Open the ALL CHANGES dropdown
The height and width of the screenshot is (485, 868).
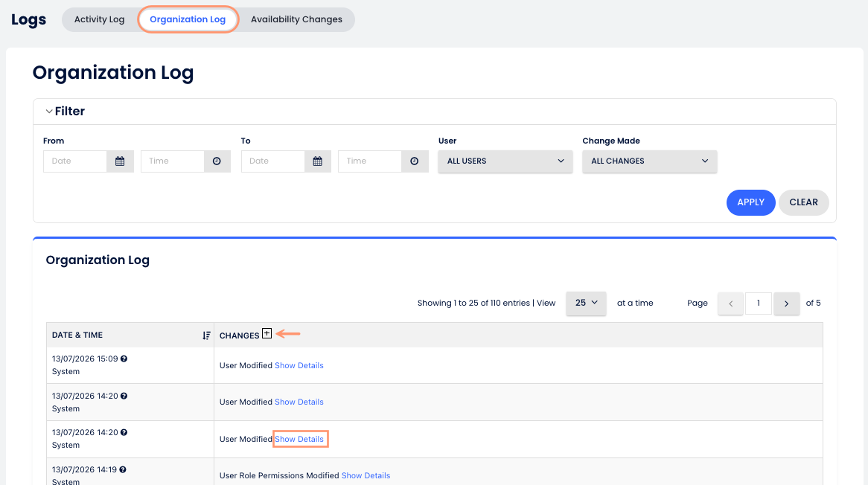(x=650, y=161)
